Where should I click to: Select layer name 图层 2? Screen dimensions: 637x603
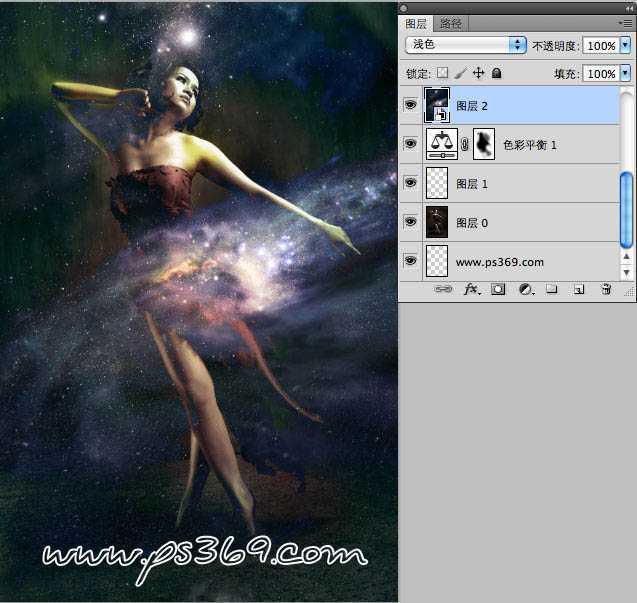point(472,106)
